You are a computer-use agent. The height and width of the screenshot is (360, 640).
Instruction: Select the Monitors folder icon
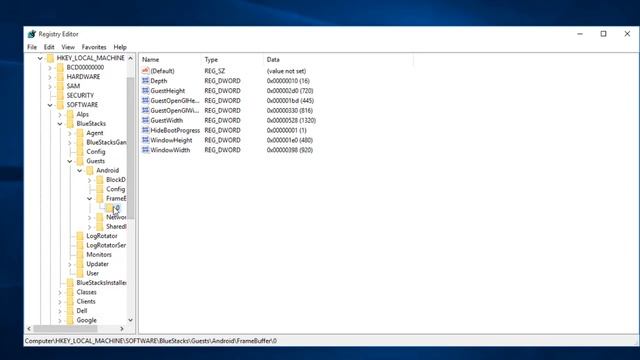[x=80, y=255]
